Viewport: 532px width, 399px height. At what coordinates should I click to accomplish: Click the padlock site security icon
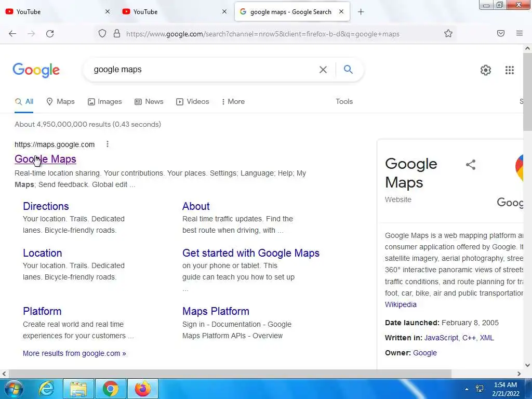click(x=117, y=34)
